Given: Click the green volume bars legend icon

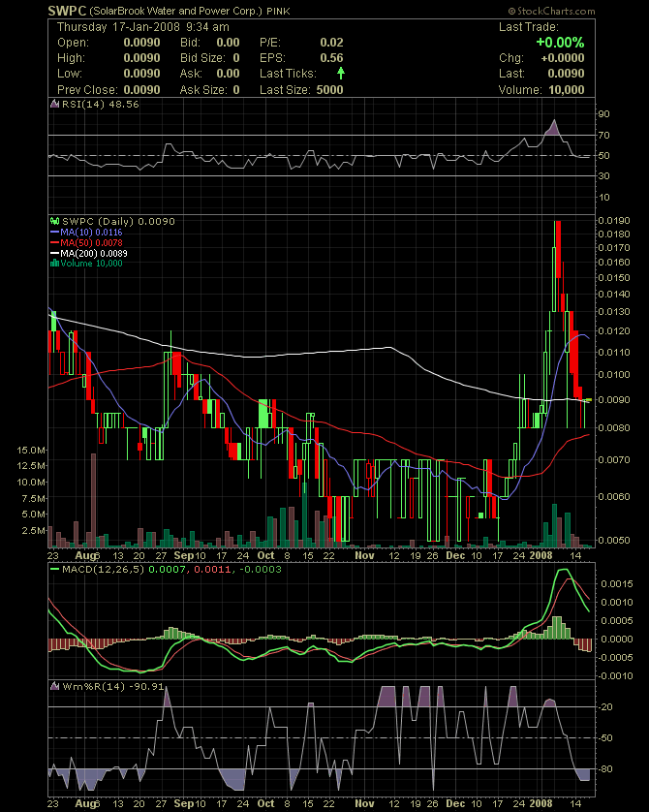Looking at the screenshot, I should click(54, 264).
